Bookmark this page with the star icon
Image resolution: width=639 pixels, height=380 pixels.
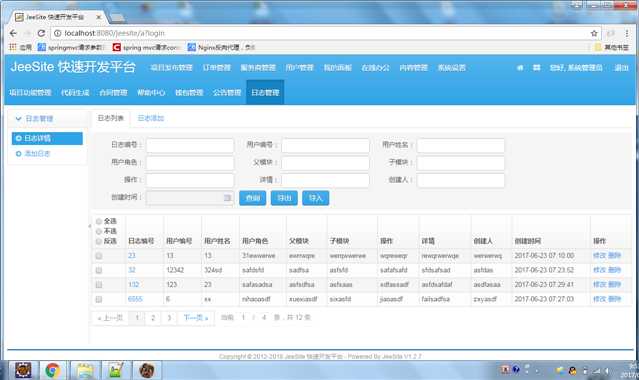pos(594,33)
